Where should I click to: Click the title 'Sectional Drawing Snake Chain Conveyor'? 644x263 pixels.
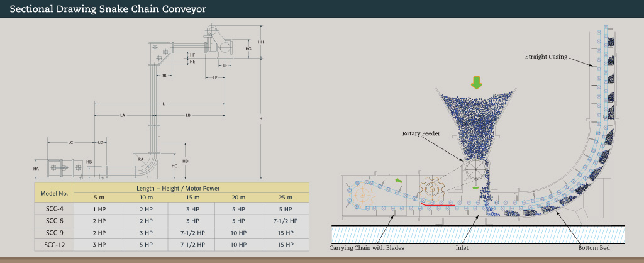pos(108,9)
